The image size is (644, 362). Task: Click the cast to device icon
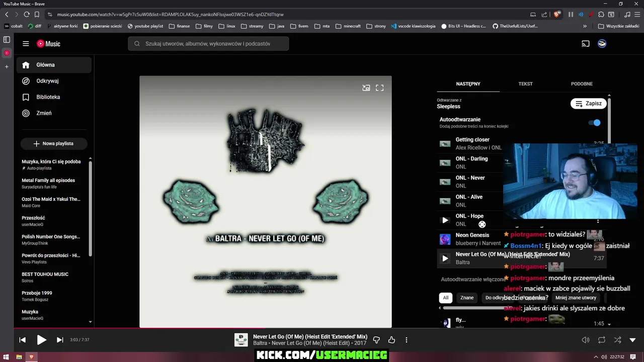[x=586, y=44]
